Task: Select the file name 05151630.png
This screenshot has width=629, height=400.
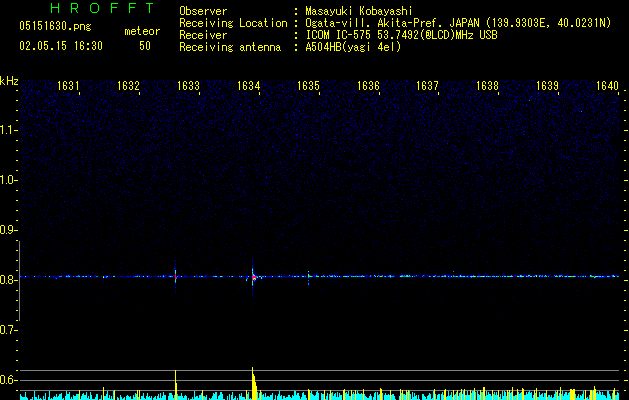Action: [x=55, y=26]
